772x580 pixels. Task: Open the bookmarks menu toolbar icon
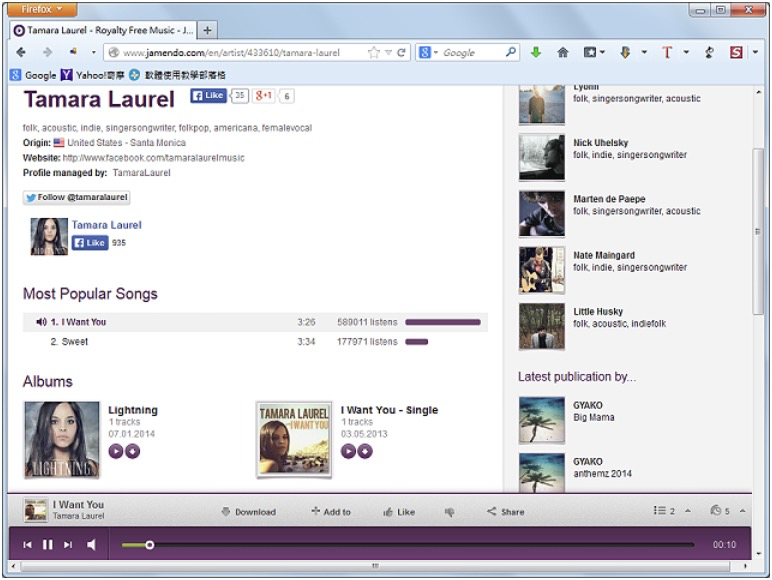click(x=590, y=52)
